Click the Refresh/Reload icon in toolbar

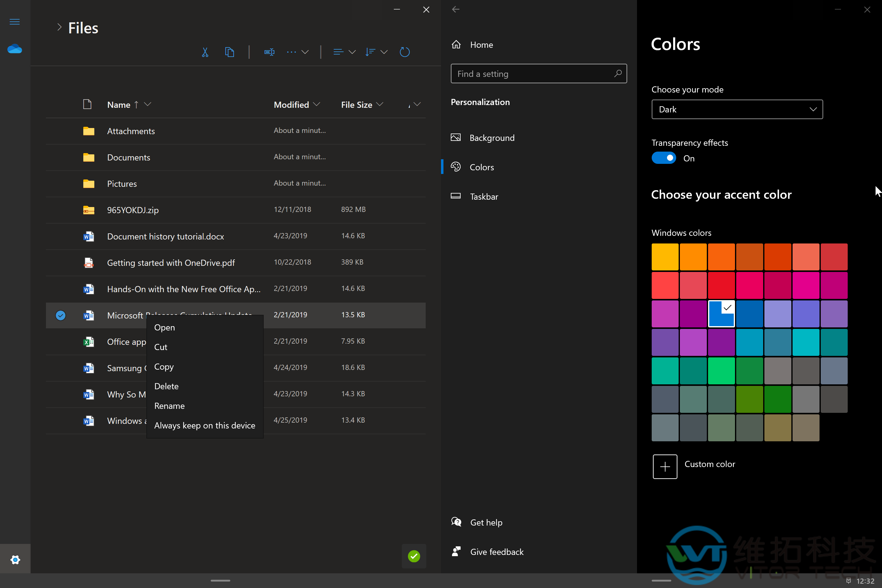point(405,52)
